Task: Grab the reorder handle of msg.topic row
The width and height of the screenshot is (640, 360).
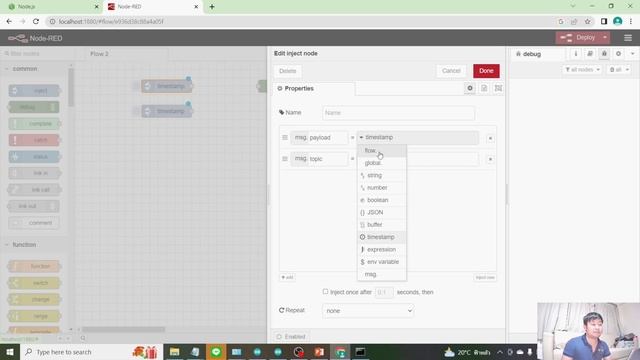Action: pos(285,159)
